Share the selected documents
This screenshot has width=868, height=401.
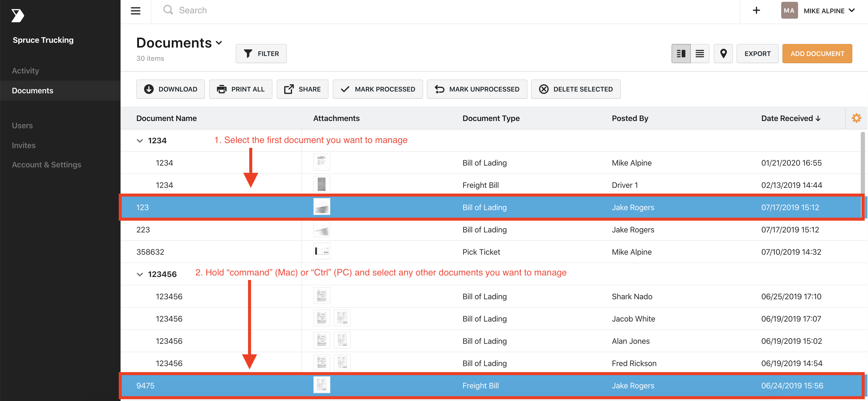[302, 89]
